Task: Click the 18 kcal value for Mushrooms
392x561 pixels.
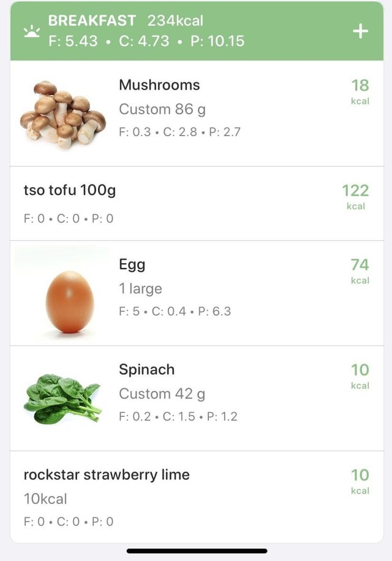Action: point(360,91)
